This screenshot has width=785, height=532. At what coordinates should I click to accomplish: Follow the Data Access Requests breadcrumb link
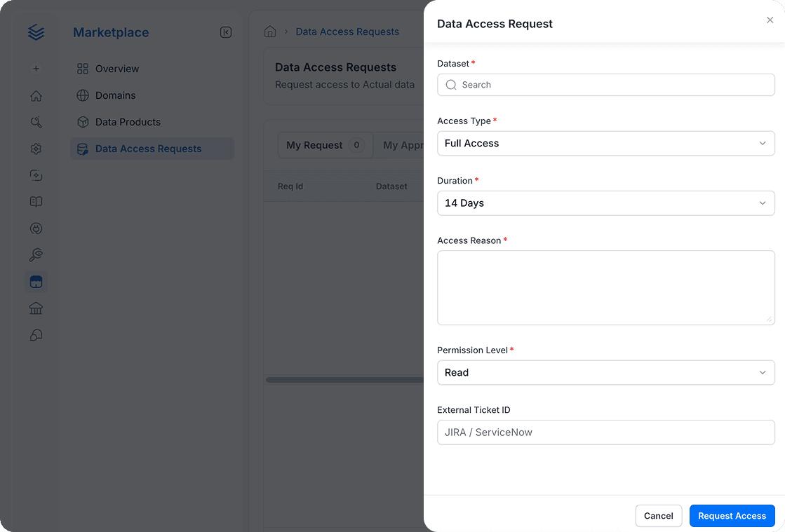pyautogui.click(x=347, y=32)
